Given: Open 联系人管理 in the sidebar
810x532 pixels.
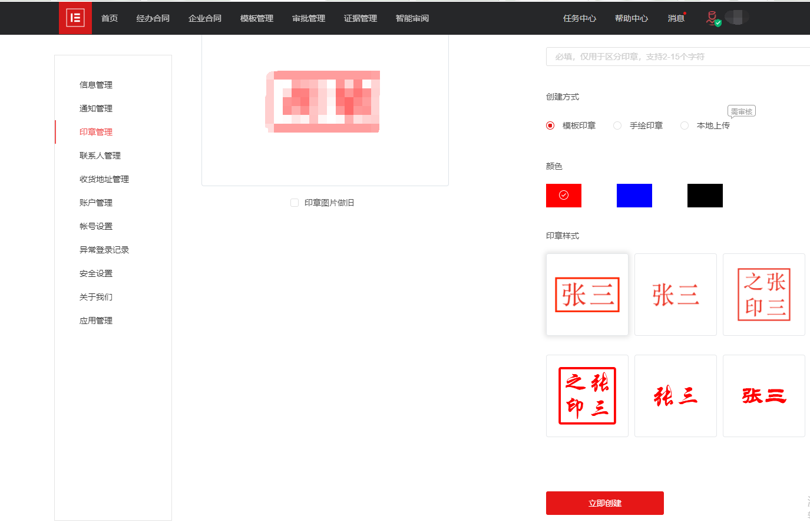Looking at the screenshot, I should click(x=100, y=156).
